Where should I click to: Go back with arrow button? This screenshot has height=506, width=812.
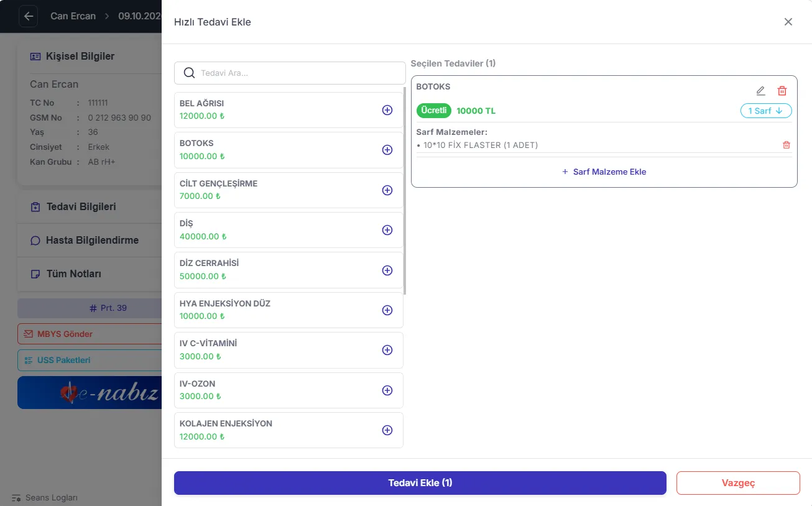tap(29, 16)
